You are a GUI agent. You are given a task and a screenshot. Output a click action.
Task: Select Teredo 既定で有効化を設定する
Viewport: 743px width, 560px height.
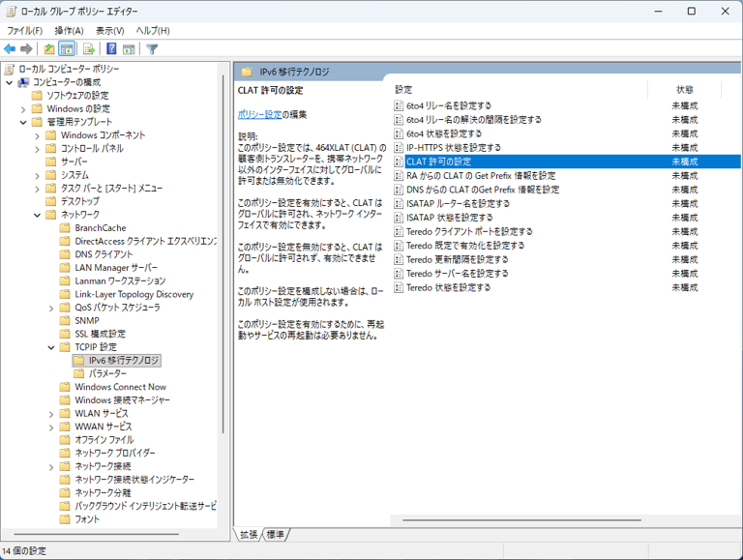pos(465,246)
